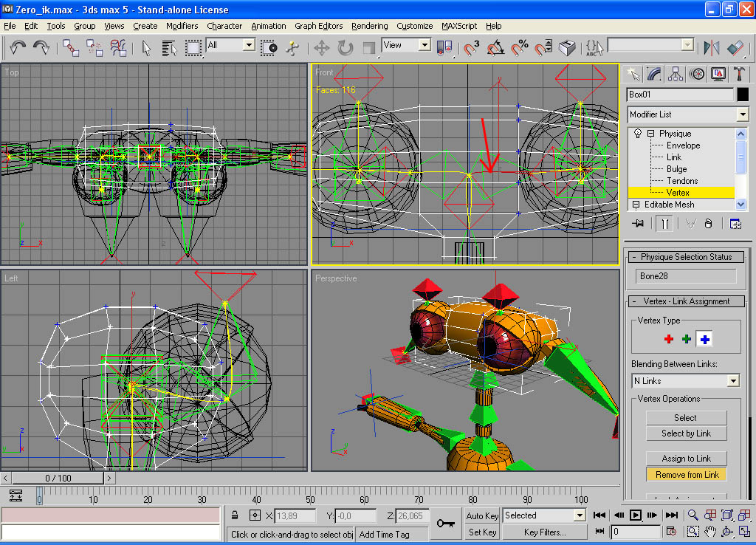
Task: Click the black object color swatch
Action: coord(742,95)
